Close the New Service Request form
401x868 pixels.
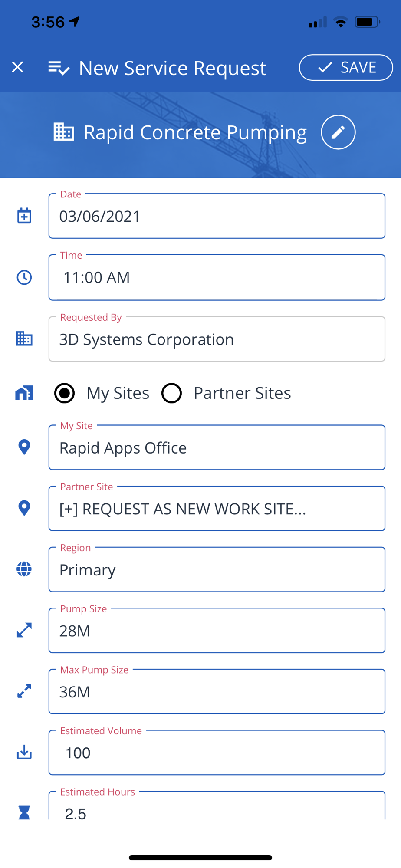click(x=17, y=67)
